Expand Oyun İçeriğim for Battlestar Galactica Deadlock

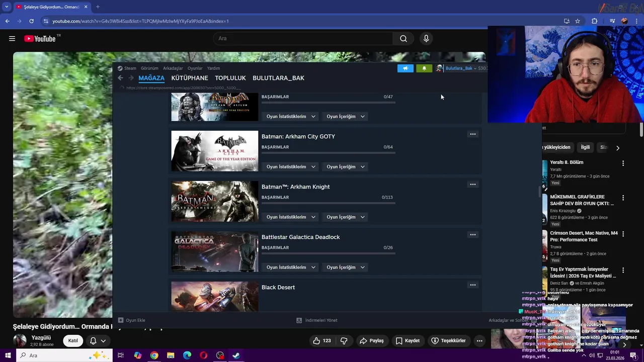(346, 267)
